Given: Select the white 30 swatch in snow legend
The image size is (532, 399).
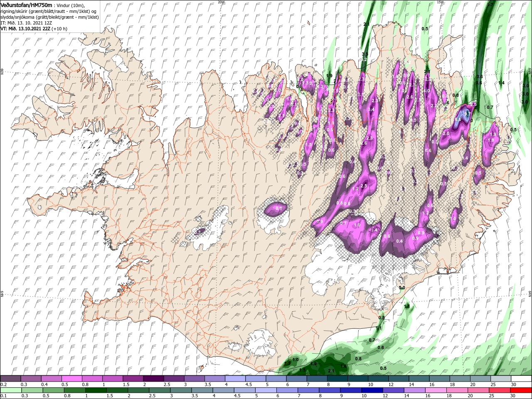Looking at the screenshot, I should pos(521,379).
